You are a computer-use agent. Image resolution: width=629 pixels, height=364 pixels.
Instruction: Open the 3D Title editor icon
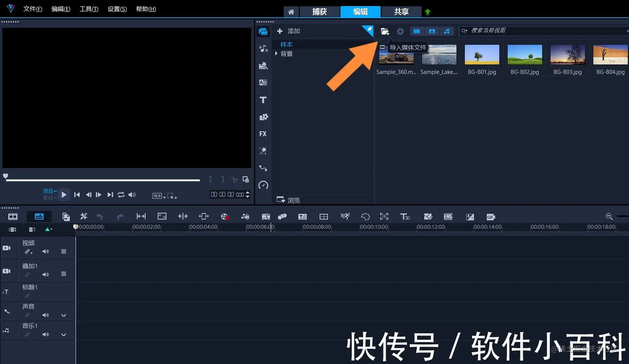[405, 217]
